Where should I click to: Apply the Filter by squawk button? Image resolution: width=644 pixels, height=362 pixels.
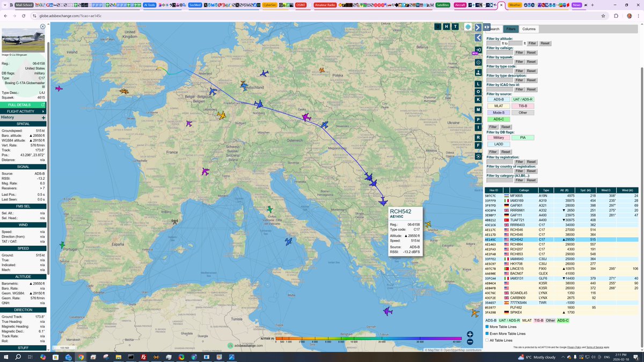pyautogui.click(x=519, y=62)
